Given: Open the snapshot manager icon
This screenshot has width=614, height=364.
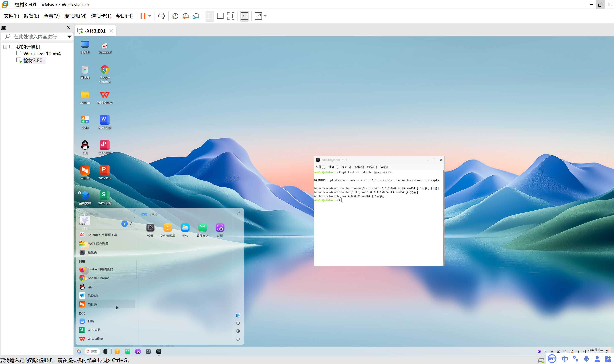Looking at the screenshot, I should pos(196,16).
